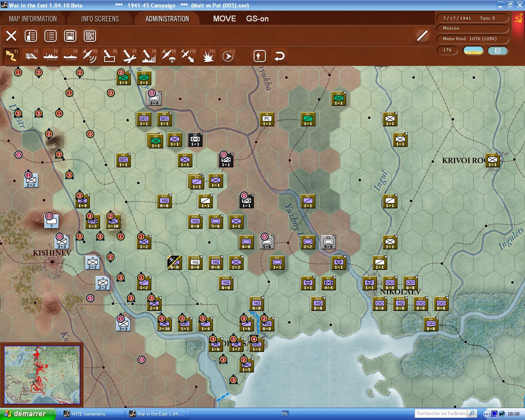The width and height of the screenshot is (525, 420).
Task: Click the undo move arrow icon
Action: coord(279,56)
